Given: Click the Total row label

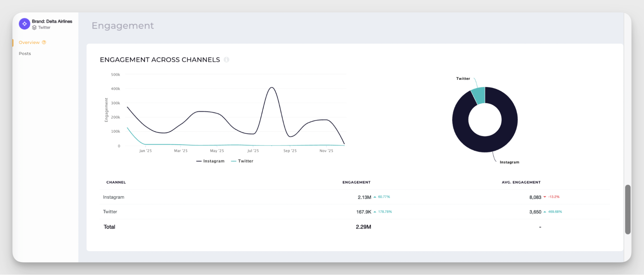Looking at the screenshot, I should click(109, 227).
